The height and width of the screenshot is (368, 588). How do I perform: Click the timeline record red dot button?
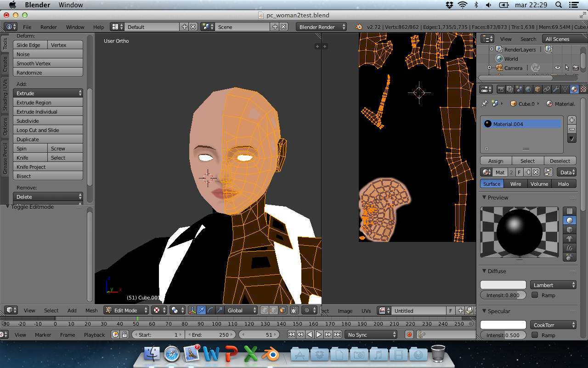tap(409, 335)
